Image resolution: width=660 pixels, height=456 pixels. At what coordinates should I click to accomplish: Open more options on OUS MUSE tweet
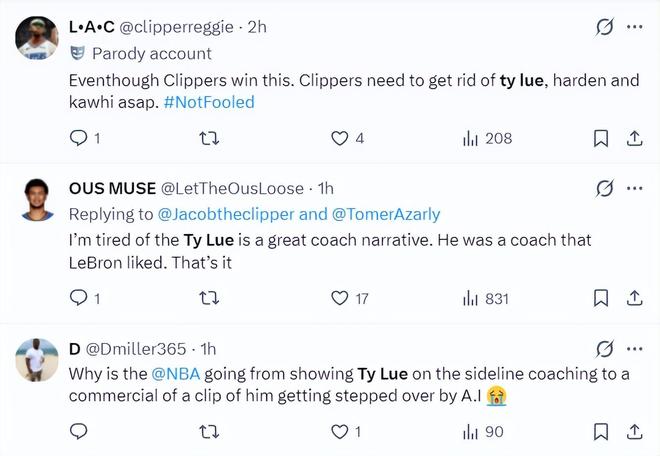[x=634, y=188]
